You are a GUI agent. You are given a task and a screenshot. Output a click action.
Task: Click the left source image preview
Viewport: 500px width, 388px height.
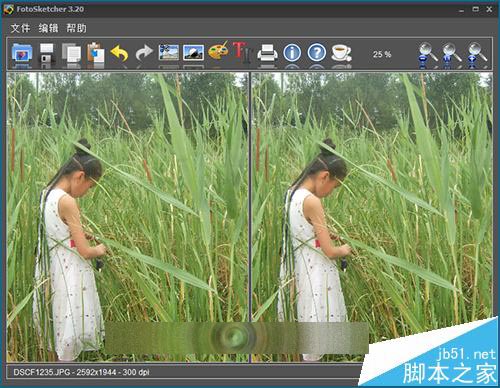point(128,217)
